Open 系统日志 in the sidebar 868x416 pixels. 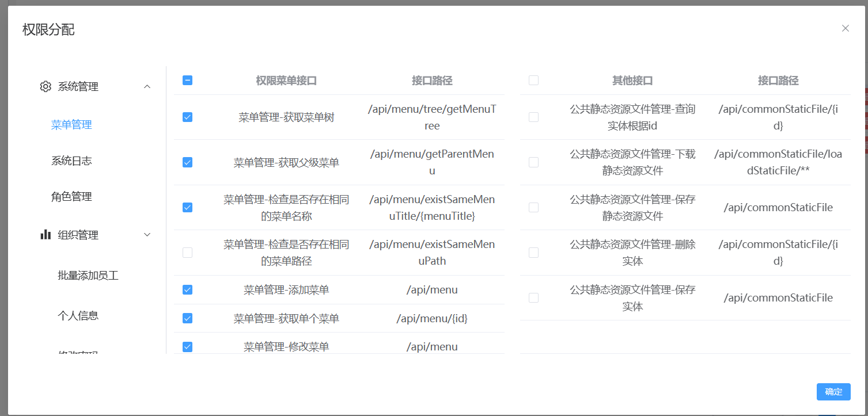pos(71,161)
